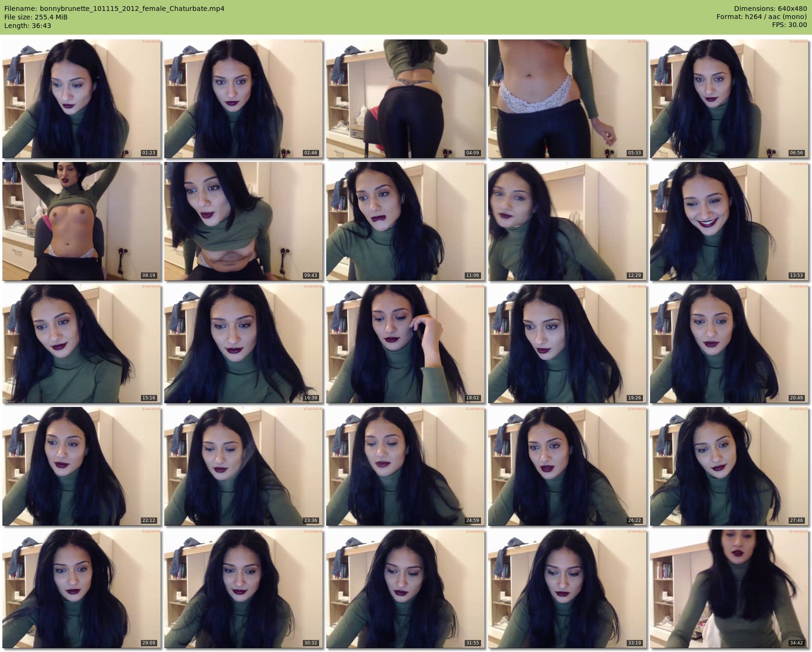The height and width of the screenshot is (652, 812).
Task: Click the "FPS: 30.00" text
Action: (x=789, y=26)
